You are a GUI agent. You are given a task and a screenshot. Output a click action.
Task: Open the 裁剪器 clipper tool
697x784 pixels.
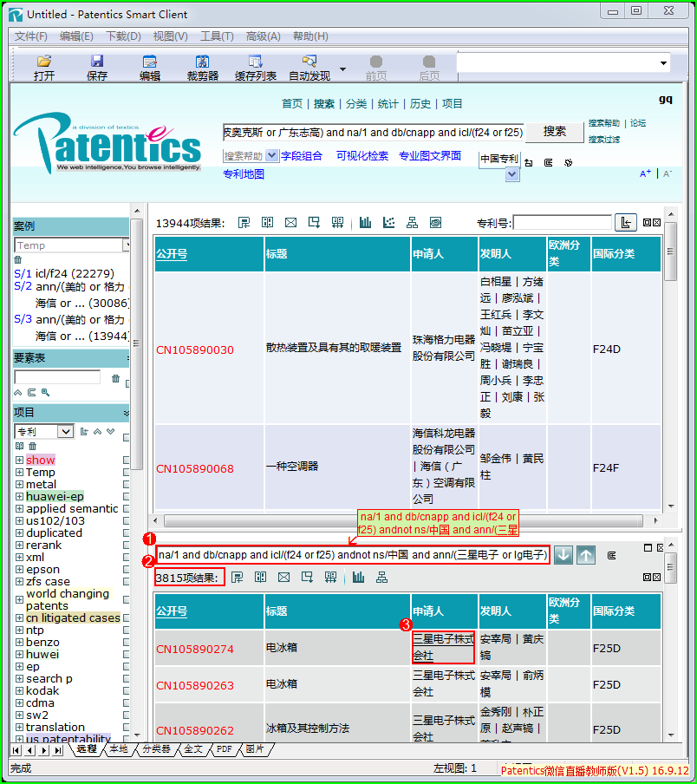click(x=202, y=68)
